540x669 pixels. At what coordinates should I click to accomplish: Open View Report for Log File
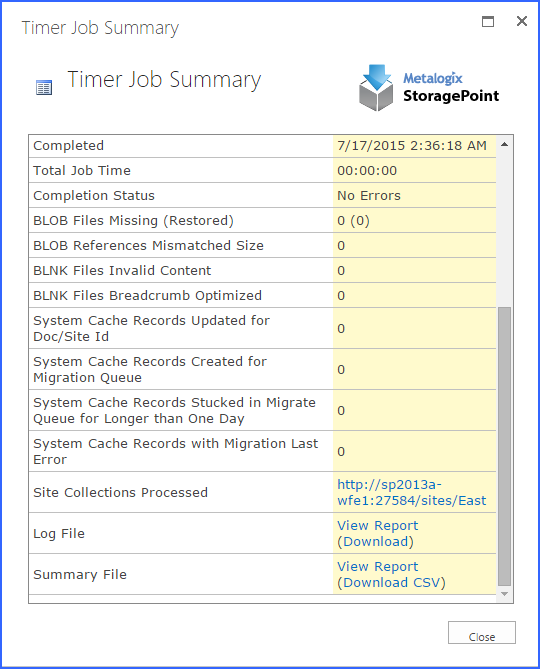click(377, 526)
